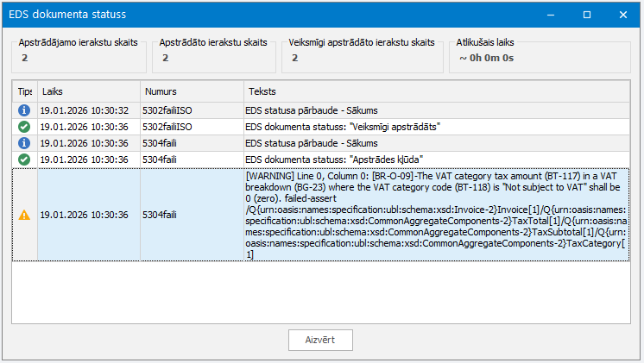Click Atlikušais laiks remaining time value
The height and width of the screenshot is (363, 644).
point(487,58)
